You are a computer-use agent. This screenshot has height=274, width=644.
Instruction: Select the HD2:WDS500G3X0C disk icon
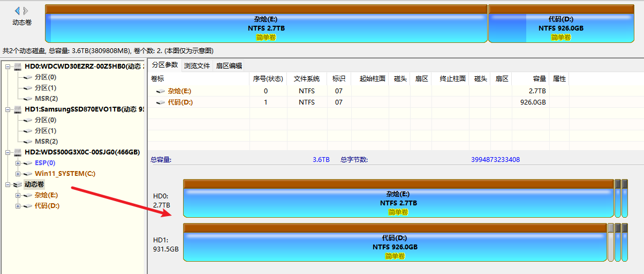18,152
